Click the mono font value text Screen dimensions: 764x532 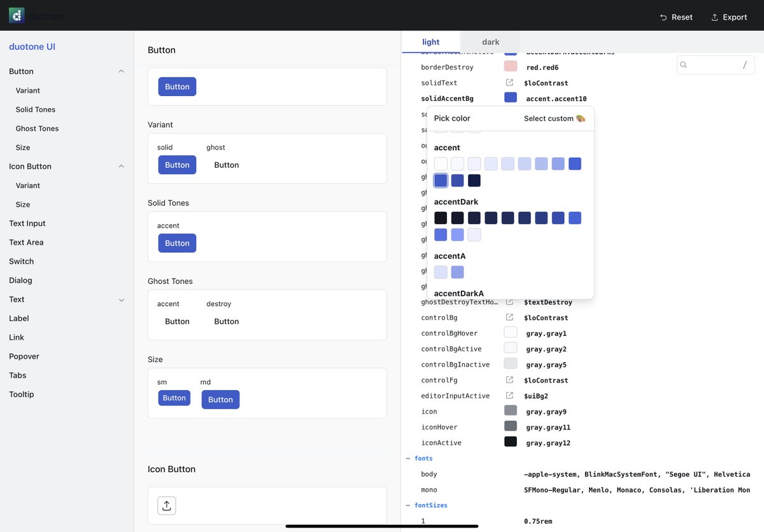(x=637, y=490)
